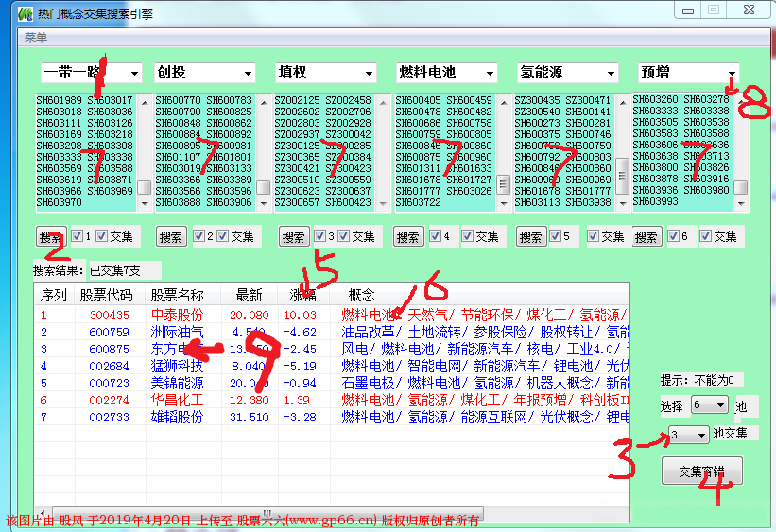Click scroll-down arrow of 预增 stock list

point(741,203)
